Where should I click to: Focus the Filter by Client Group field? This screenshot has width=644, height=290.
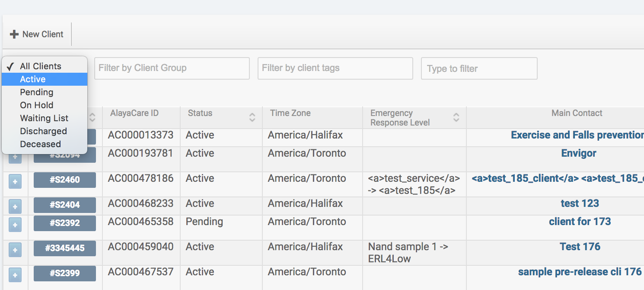172,68
